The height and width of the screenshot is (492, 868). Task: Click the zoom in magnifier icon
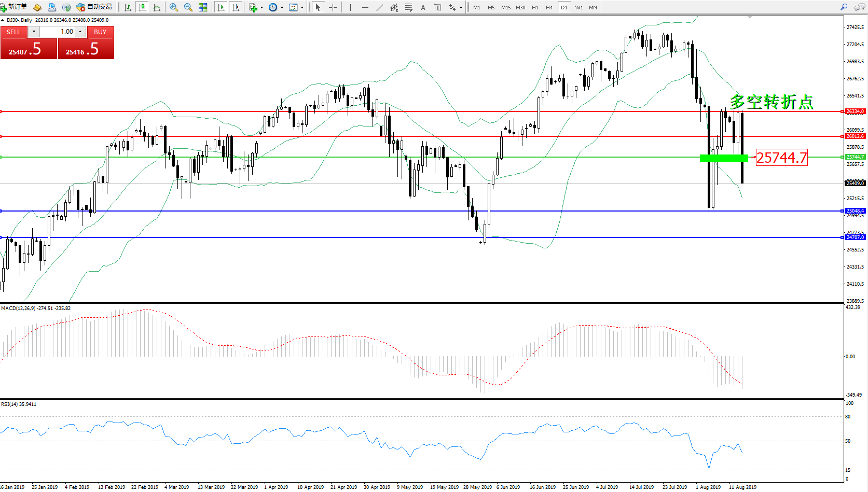pyautogui.click(x=174, y=7)
